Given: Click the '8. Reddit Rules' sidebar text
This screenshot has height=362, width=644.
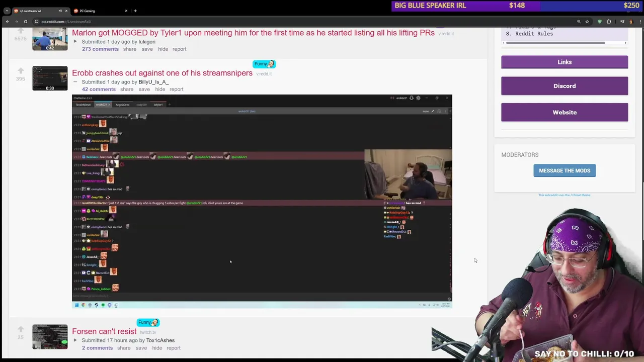Looking at the screenshot, I should (529, 34).
